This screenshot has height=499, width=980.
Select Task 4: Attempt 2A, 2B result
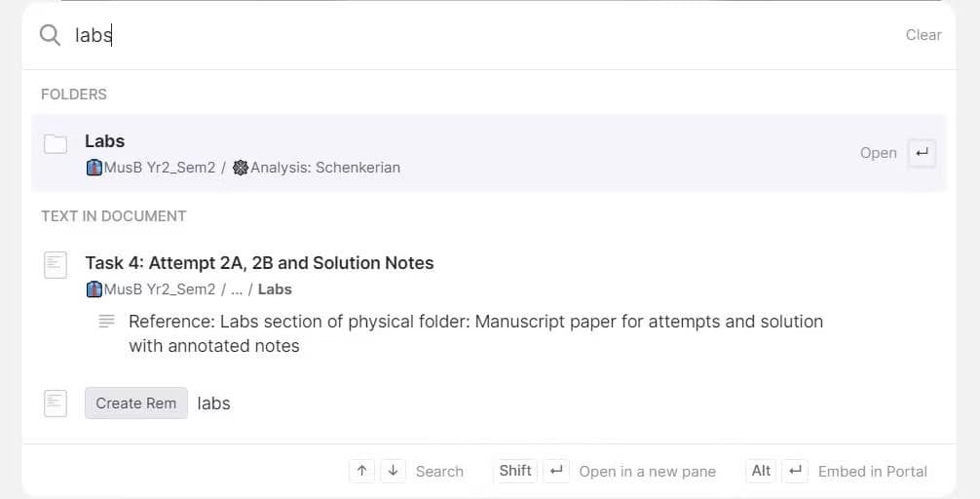[259, 263]
